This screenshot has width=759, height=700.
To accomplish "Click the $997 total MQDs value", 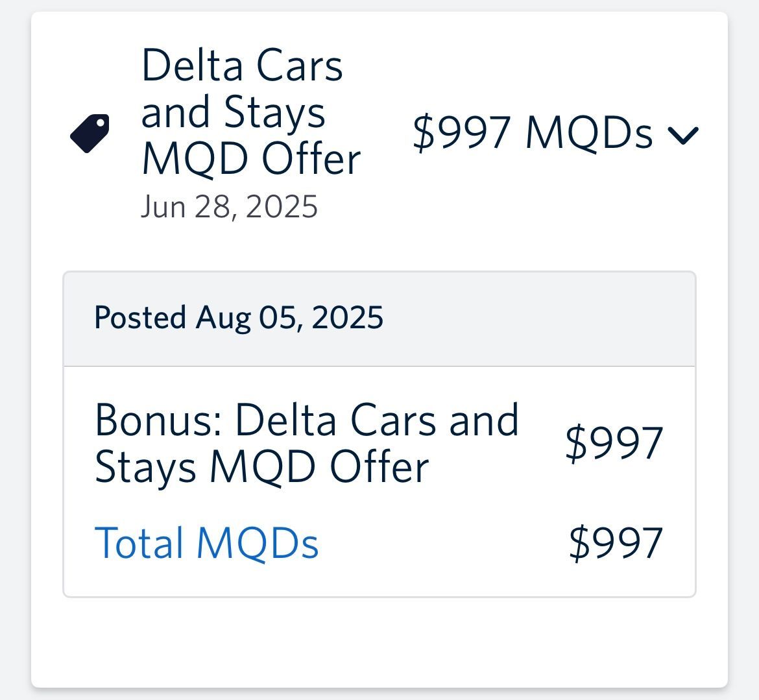I will coord(616,543).
